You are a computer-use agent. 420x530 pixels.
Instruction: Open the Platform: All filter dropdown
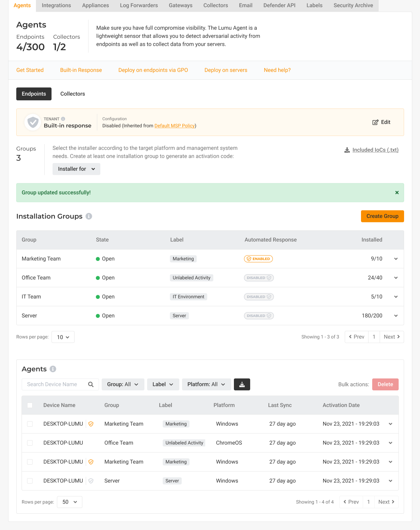[206, 384]
